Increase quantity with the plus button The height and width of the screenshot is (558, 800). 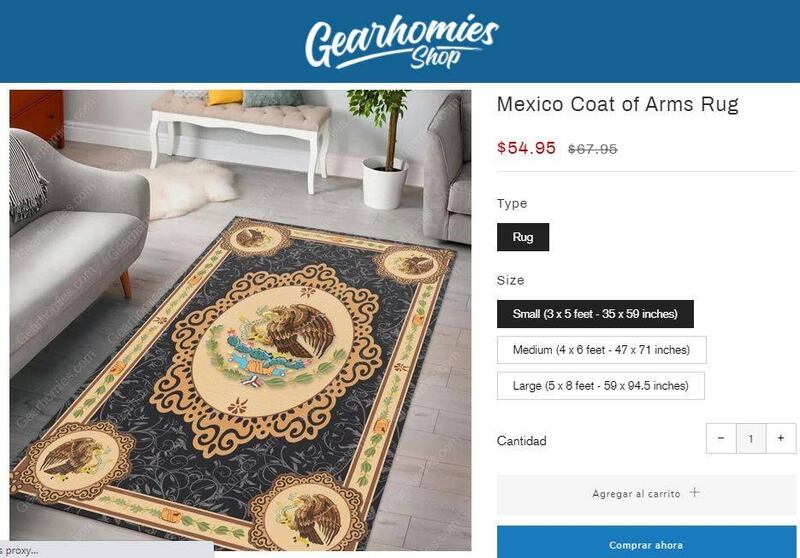pyautogui.click(x=781, y=438)
